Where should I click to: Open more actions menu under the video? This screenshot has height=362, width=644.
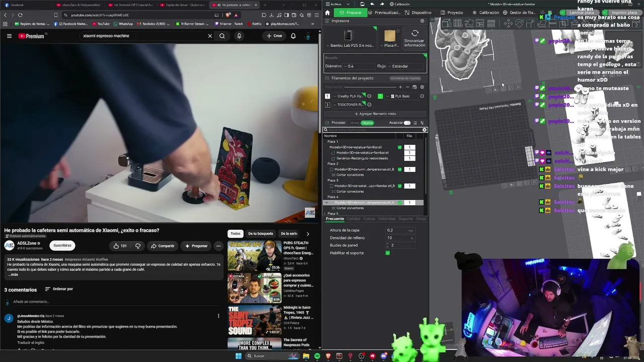218,246
